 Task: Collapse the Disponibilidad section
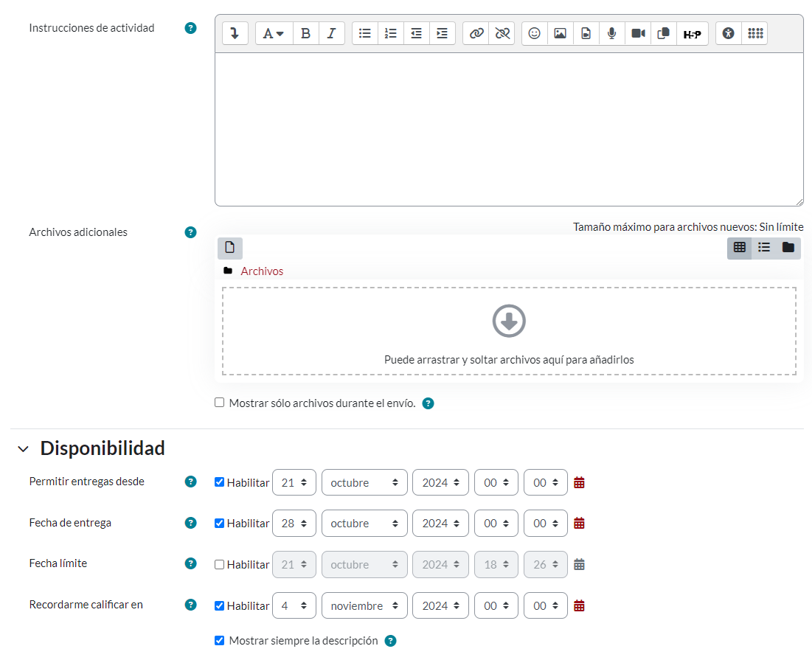(x=24, y=448)
